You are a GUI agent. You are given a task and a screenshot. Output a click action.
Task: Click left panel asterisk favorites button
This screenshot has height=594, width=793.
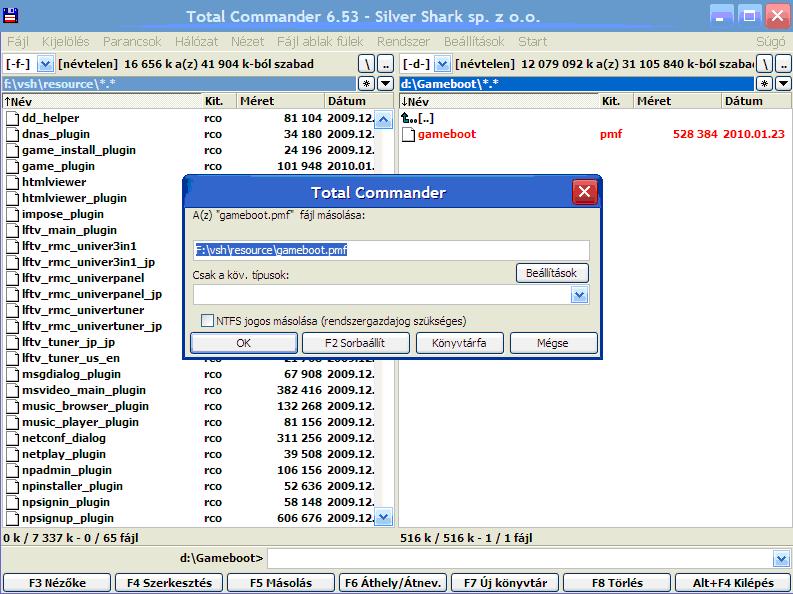click(x=367, y=83)
